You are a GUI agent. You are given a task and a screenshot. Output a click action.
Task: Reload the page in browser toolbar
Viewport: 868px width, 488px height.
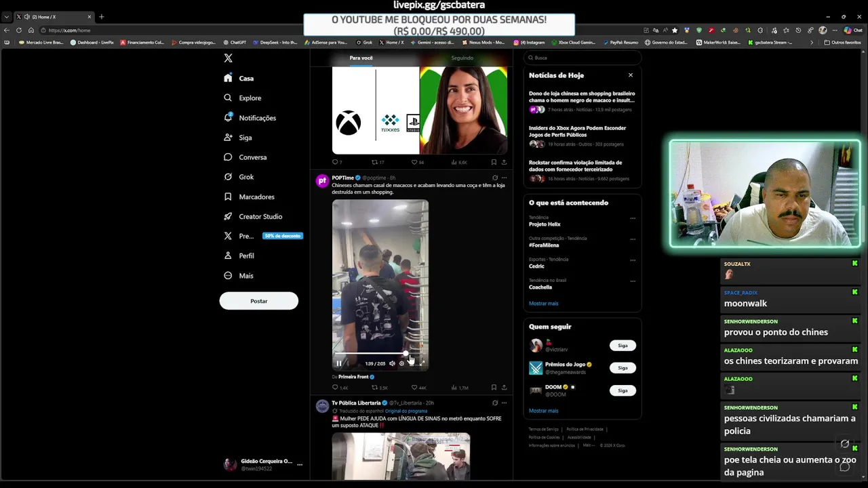point(18,30)
